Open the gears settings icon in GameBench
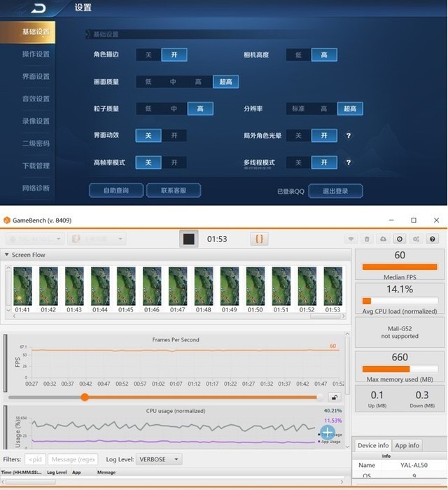This screenshot has width=448, height=490. pos(416,239)
